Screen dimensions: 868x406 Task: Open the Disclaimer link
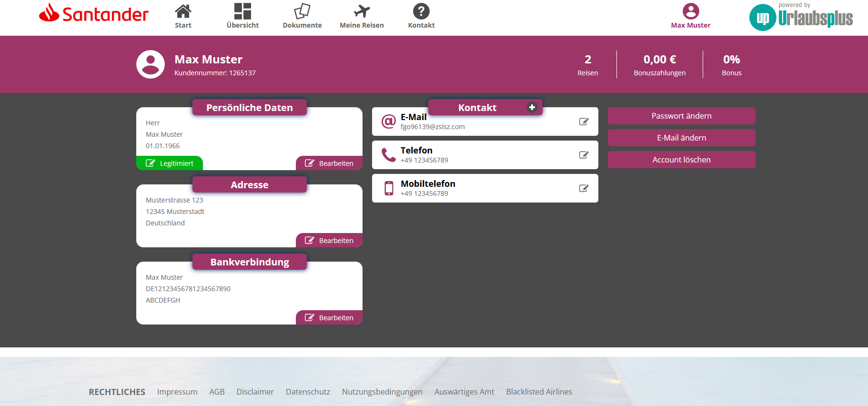(255, 392)
